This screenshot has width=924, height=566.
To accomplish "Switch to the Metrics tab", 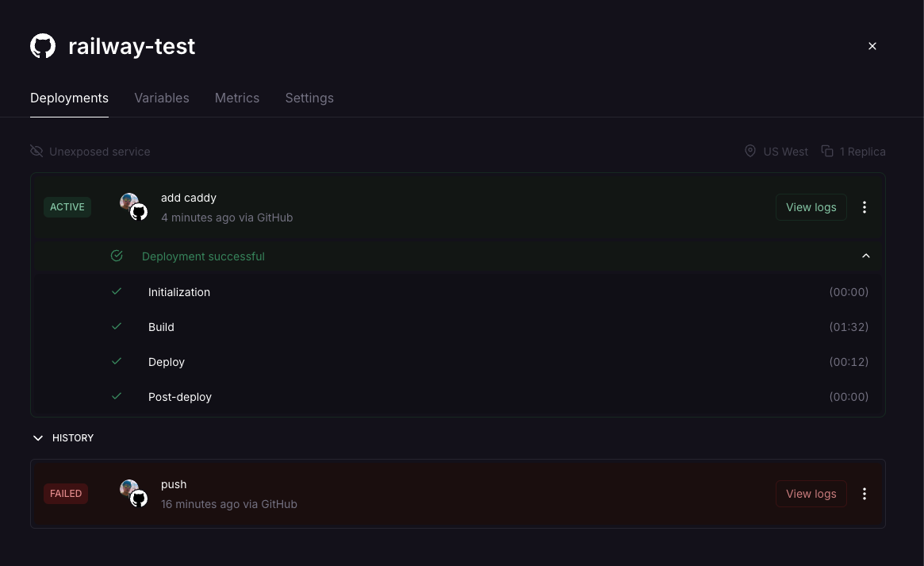I will (237, 98).
